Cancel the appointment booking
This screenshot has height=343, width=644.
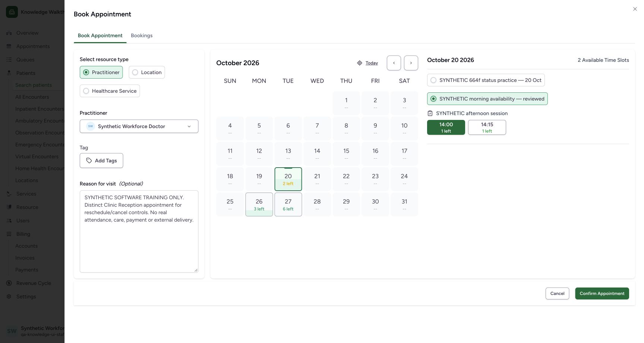557,293
